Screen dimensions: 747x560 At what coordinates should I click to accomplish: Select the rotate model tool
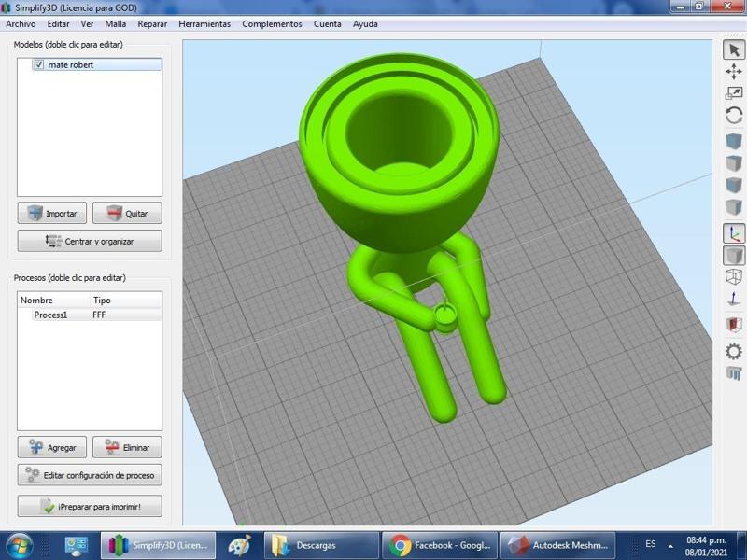(x=734, y=115)
